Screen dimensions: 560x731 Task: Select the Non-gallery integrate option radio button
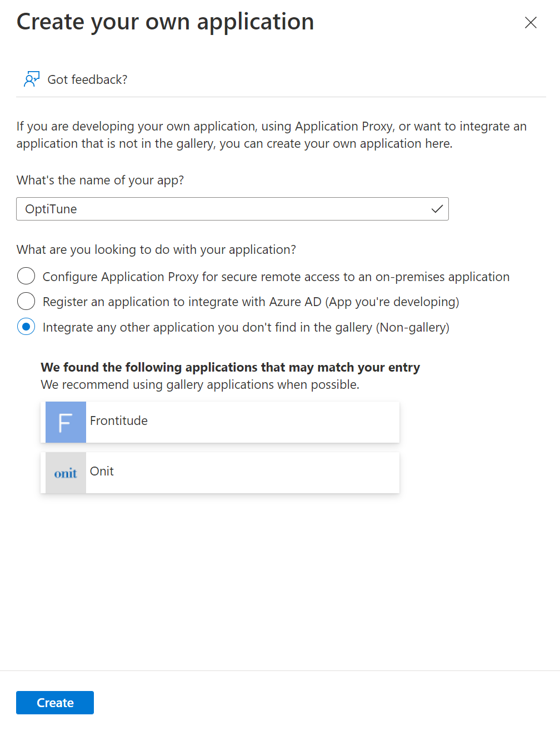(x=26, y=327)
